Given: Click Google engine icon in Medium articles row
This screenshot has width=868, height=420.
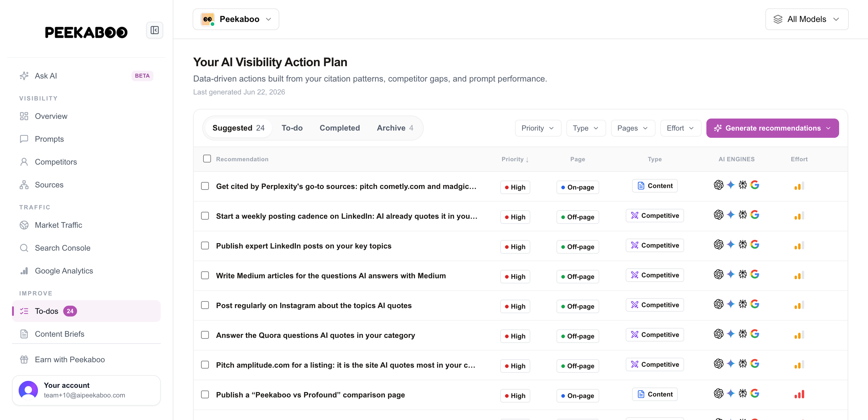Looking at the screenshot, I should (755, 274).
